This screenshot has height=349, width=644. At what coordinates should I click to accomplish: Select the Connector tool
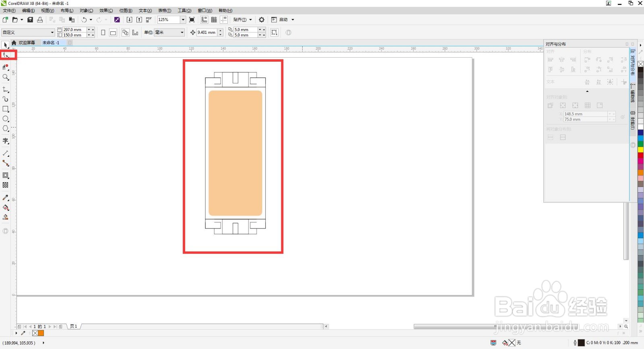tap(6, 163)
